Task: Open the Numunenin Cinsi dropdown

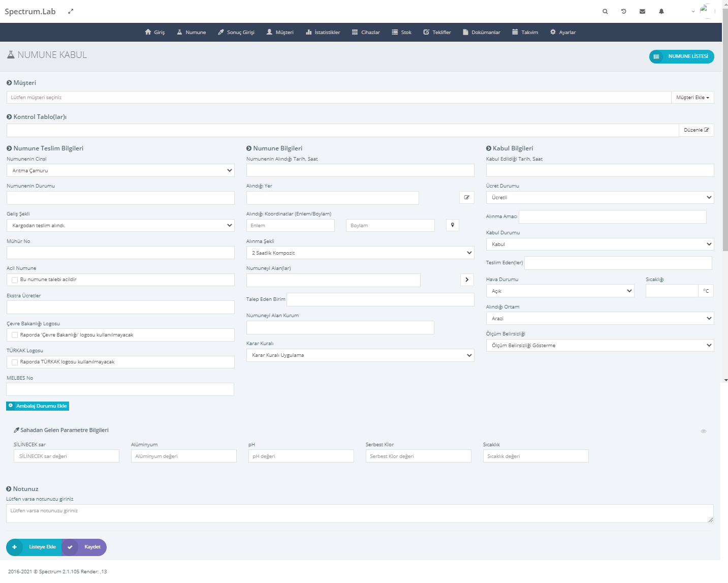Action: (x=120, y=170)
